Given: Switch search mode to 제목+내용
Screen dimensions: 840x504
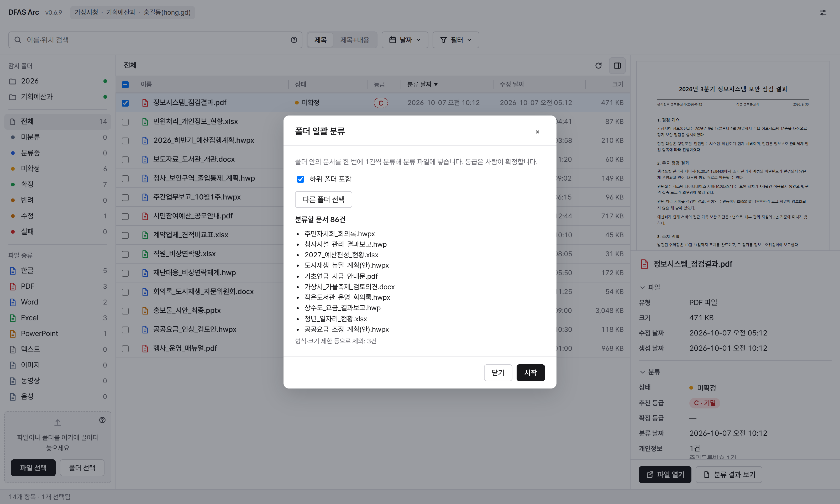Looking at the screenshot, I should click(x=354, y=40).
